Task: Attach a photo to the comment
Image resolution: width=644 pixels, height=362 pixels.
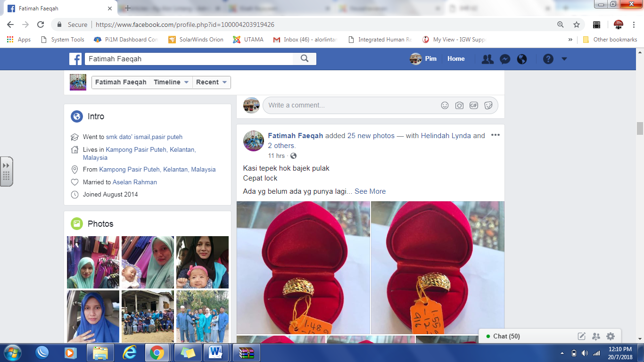Action: coord(459,106)
